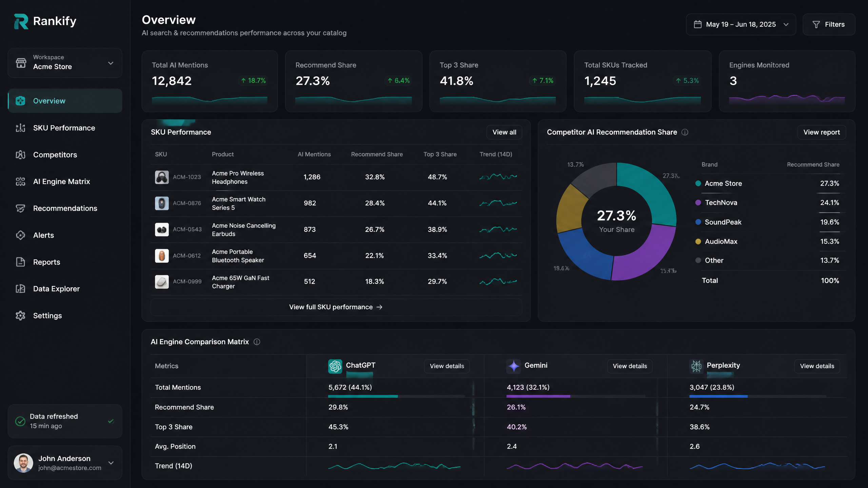Click the Data Explorer sidebar icon
Screen dimensions: 868x488
coord(20,288)
